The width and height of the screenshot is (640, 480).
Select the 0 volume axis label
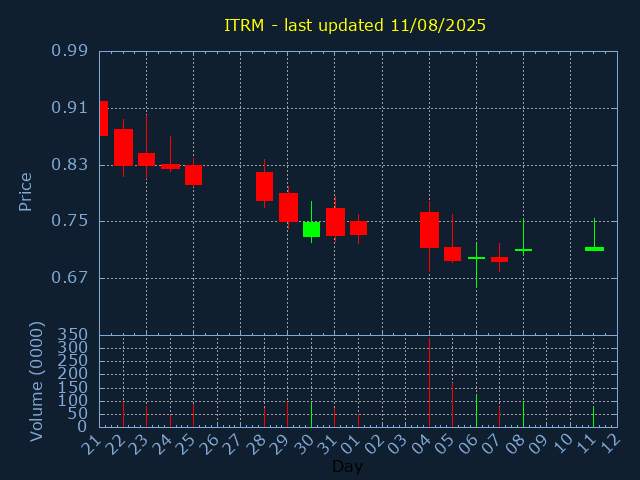(x=82, y=427)
